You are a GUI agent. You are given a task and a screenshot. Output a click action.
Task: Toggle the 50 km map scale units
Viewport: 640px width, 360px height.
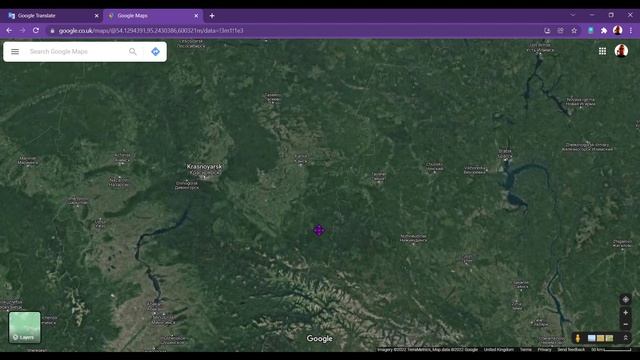point(611,349)
